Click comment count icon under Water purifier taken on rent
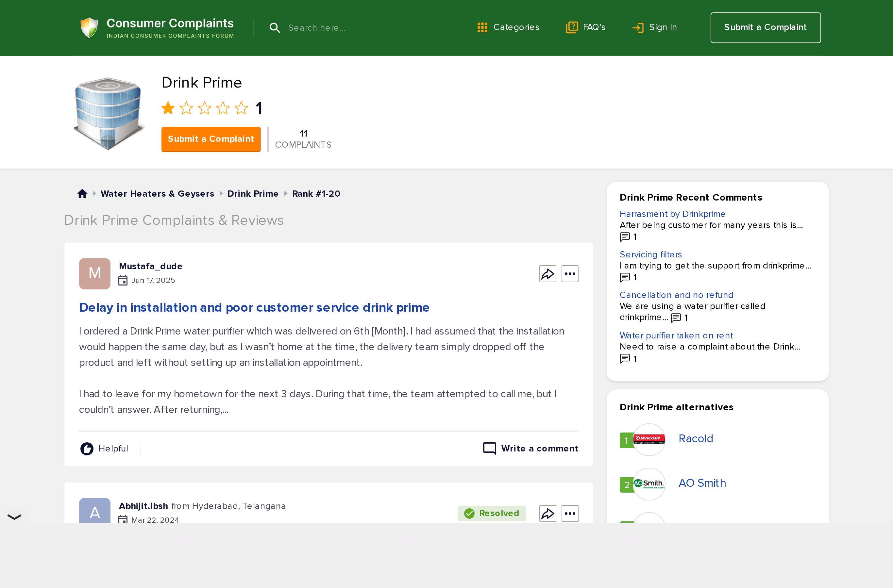 [x=625, y=359]
